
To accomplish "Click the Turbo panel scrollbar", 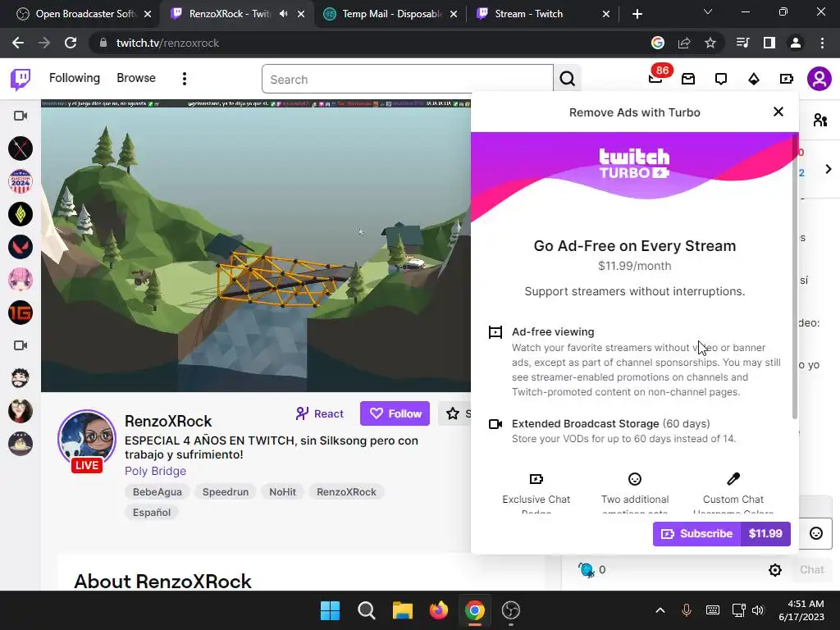I will coord(795,276).
